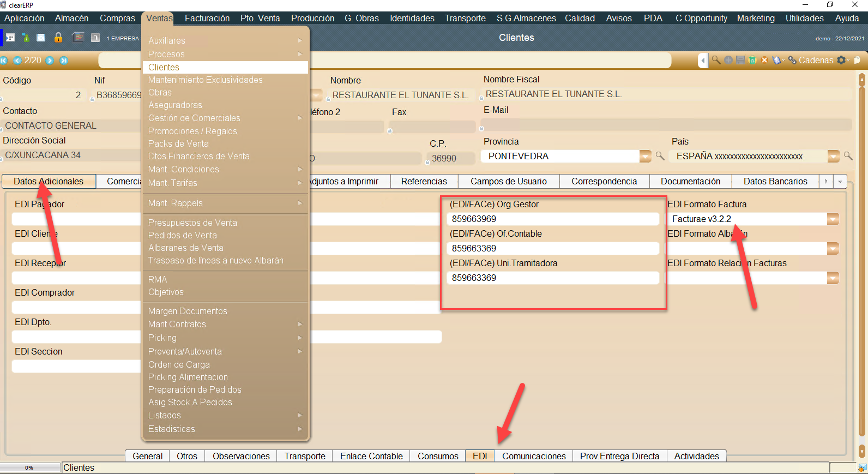
Task: Switch to the Datos Bancarios tab
Action: [x=775, y=182]
